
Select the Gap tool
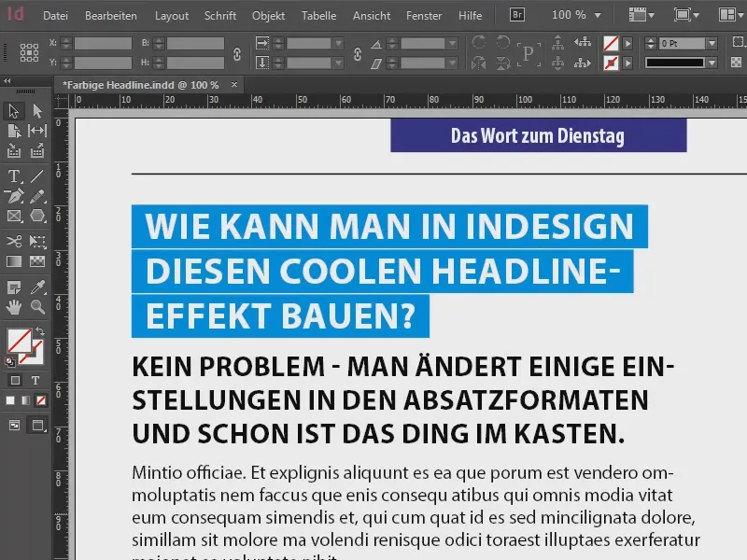(x=37, y=131)
